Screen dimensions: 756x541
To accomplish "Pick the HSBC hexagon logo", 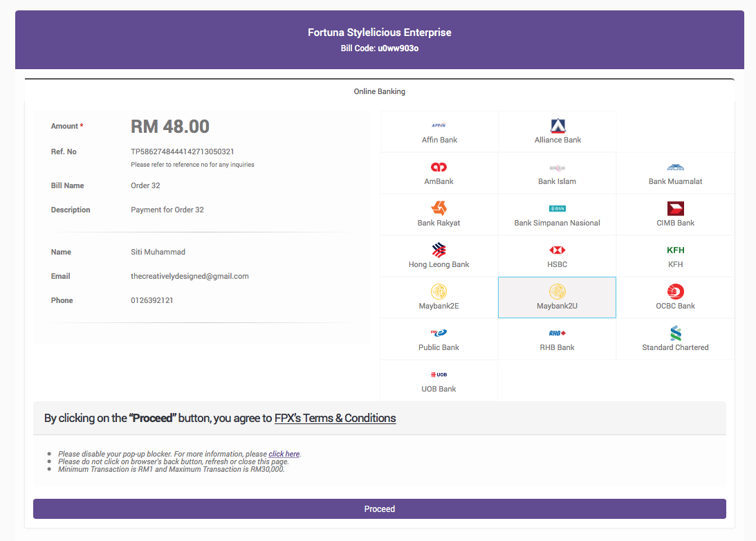I will pyautogui.click(x=557, y=250).
